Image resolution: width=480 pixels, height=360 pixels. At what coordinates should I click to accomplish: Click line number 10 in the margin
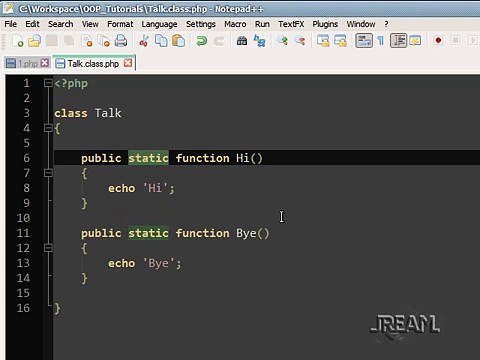(x=23, y=218)
